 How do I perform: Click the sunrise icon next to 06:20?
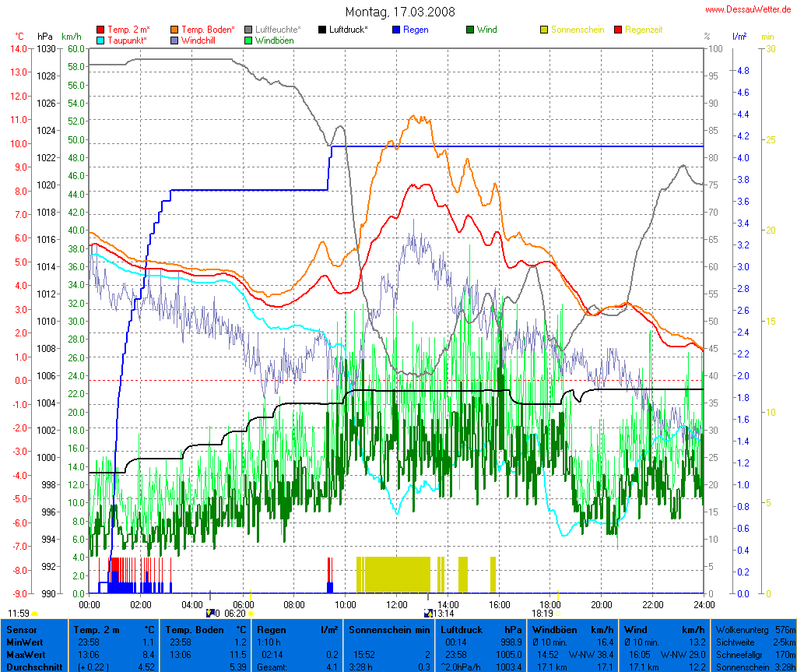(x=251, y=614)
